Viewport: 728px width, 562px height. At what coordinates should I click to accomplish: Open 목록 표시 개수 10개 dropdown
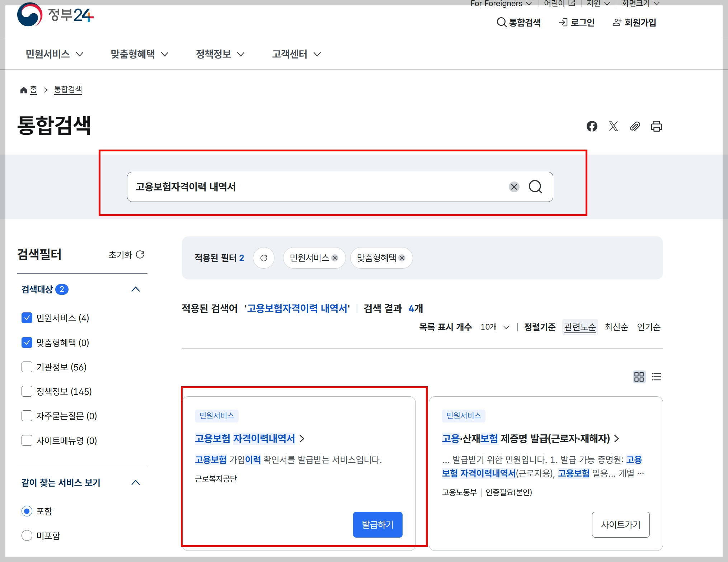pyautogui.click(x=495, y=327)
